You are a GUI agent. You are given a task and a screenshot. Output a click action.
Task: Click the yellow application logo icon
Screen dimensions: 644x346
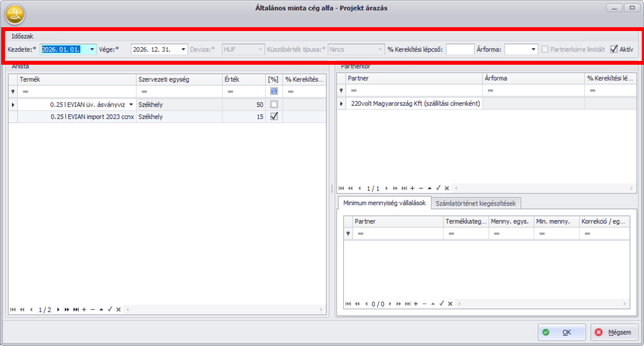coord(15,15)
